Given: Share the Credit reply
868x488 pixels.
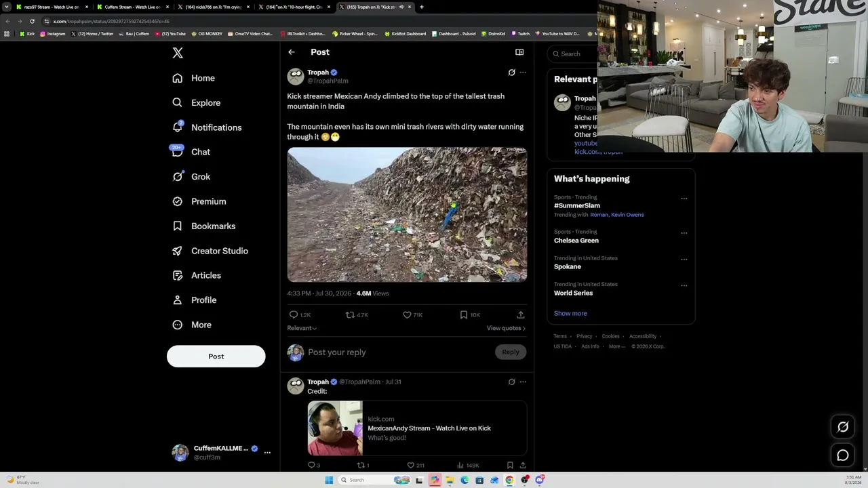Looking at the screenshot, I should click(x=523, y=466).
